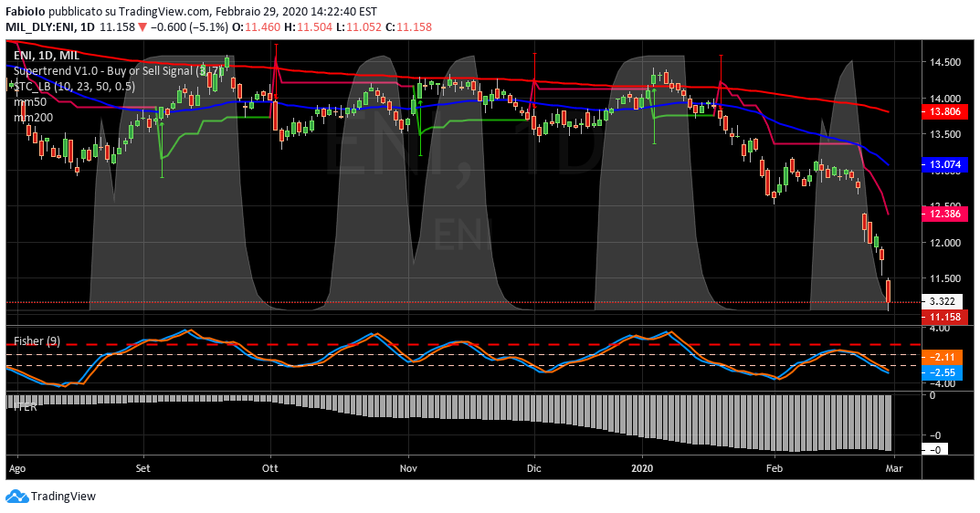Click the Feb label on time axis
This screenshot has width=980, height=513.
tap(775, 468)
